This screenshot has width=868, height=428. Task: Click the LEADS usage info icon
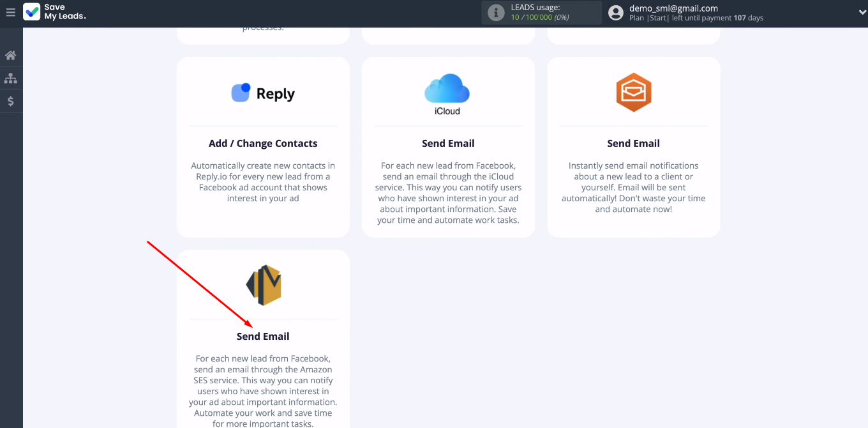coord(496,13)
